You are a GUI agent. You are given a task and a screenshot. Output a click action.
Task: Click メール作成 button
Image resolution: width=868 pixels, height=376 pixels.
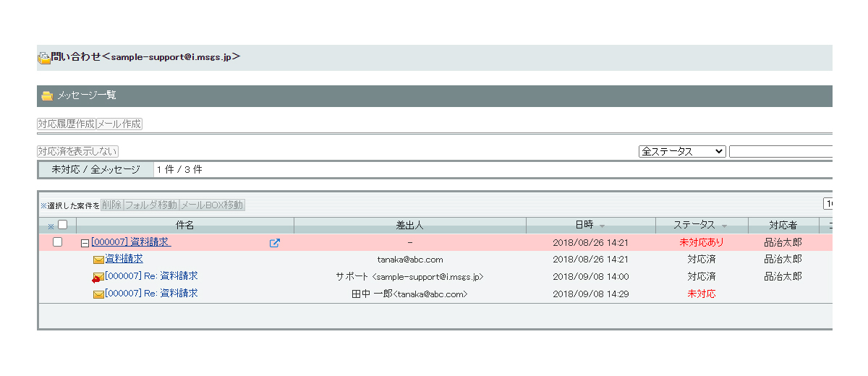[x=119, y=124]
